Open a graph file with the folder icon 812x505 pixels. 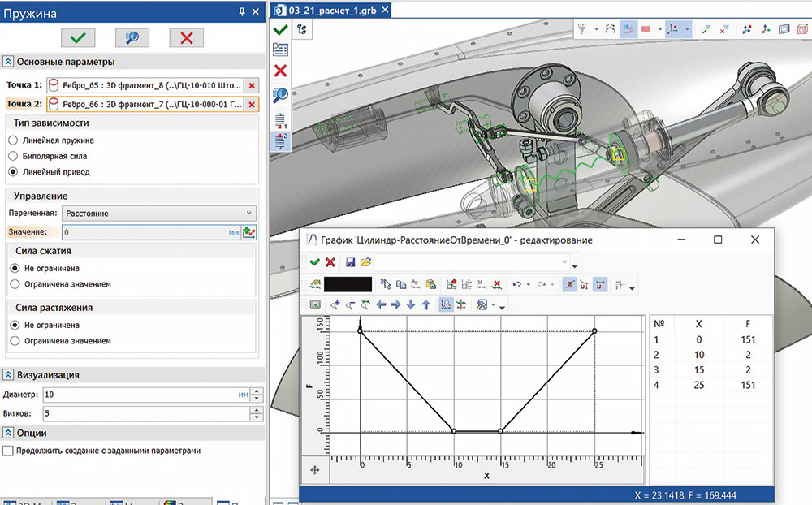click(365, 263)
